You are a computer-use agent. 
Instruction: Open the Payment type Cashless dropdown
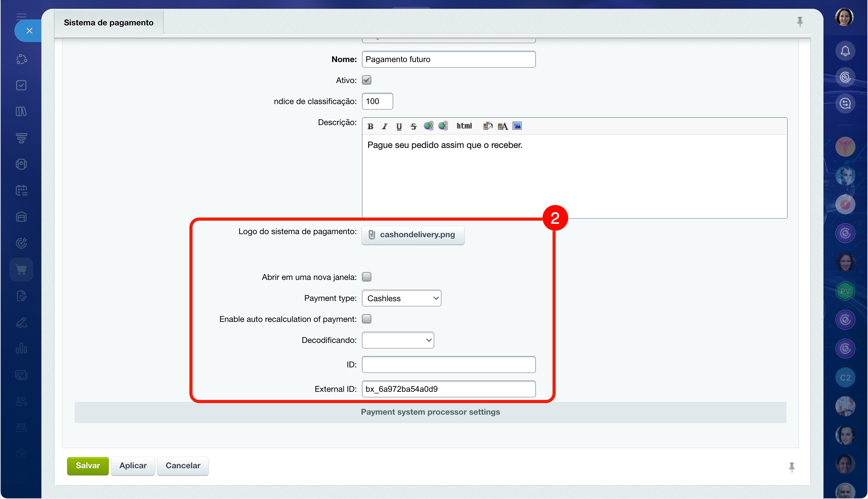point(401,298)
